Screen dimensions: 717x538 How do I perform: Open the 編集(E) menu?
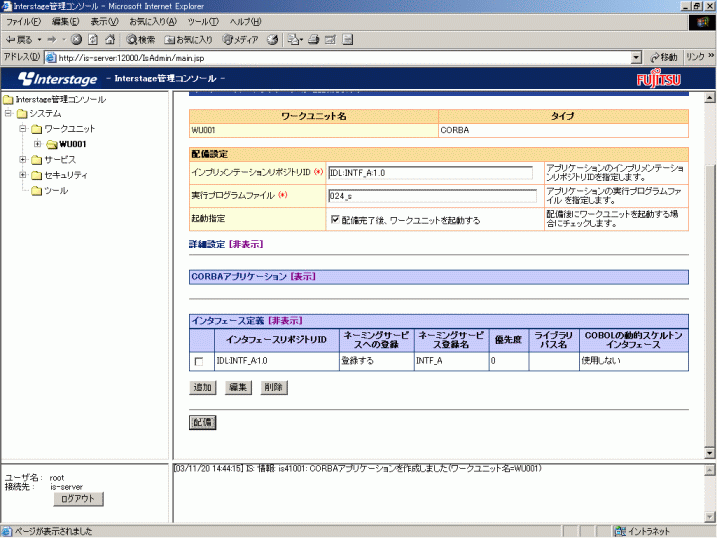point(65,21)
